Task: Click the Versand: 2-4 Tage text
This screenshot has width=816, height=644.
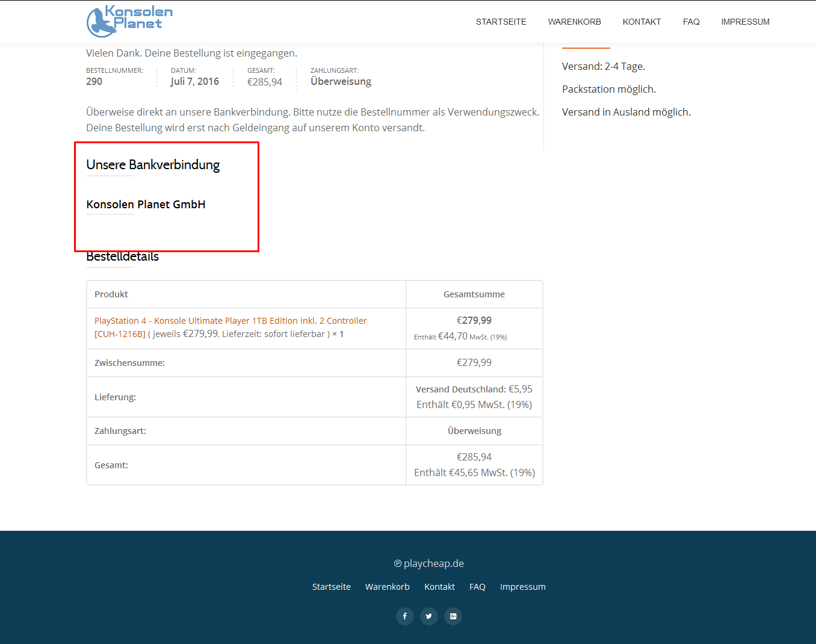Action: [604, 66]
